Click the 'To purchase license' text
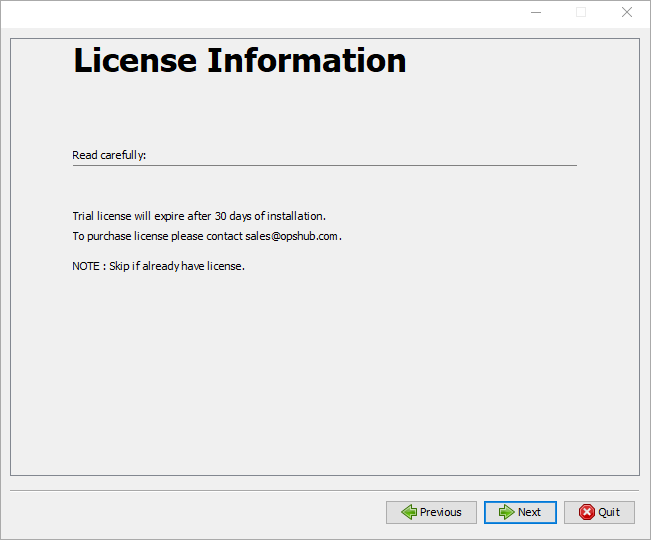651x540 pixels. point(118,236)
